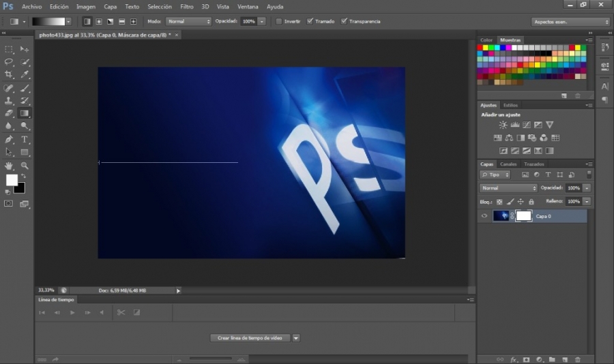Toggle the Tramado checkbox
The width and height of the screenshot is (614, 364).
[310, 22]
